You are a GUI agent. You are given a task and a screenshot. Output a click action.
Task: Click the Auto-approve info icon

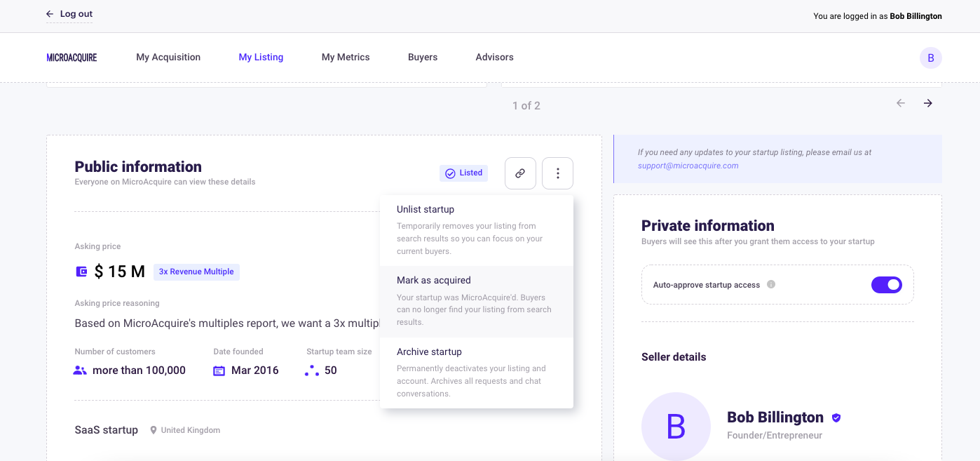pyautogui.click(x=771, y=285)
